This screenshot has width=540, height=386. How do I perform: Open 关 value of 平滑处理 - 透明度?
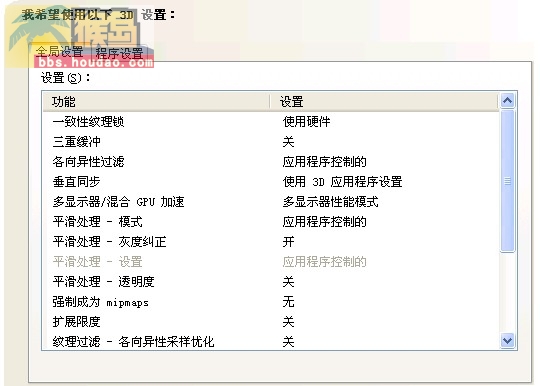pos(289,282)
